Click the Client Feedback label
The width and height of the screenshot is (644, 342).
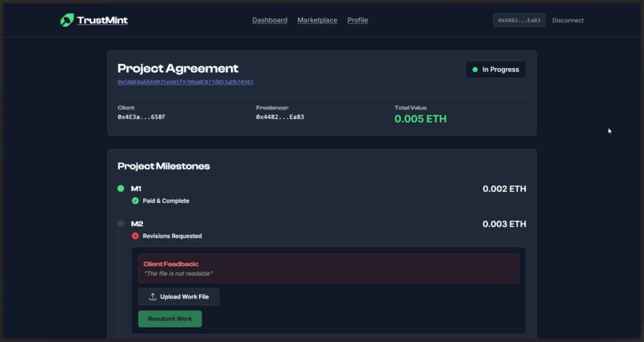(171, 264)
